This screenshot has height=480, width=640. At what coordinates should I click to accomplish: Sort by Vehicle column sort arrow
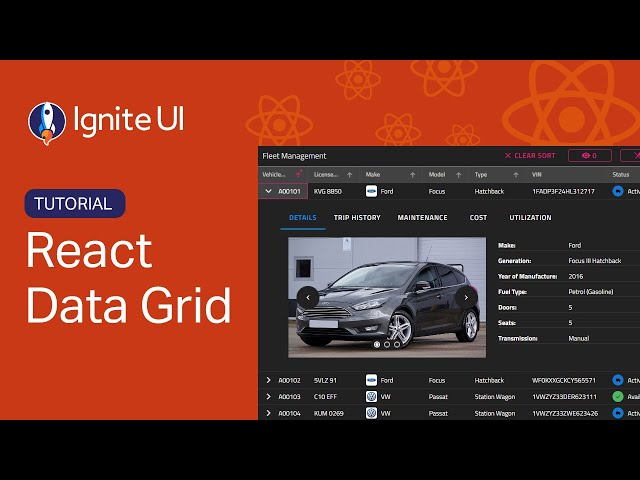click(299, 174)
